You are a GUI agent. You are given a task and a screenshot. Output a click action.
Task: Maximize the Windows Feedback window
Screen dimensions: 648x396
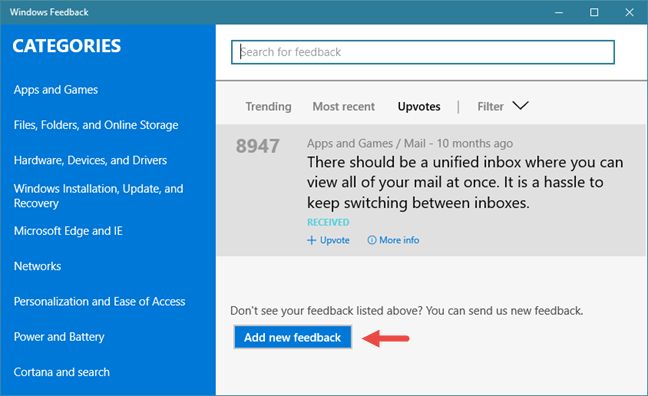click(594, 12)
